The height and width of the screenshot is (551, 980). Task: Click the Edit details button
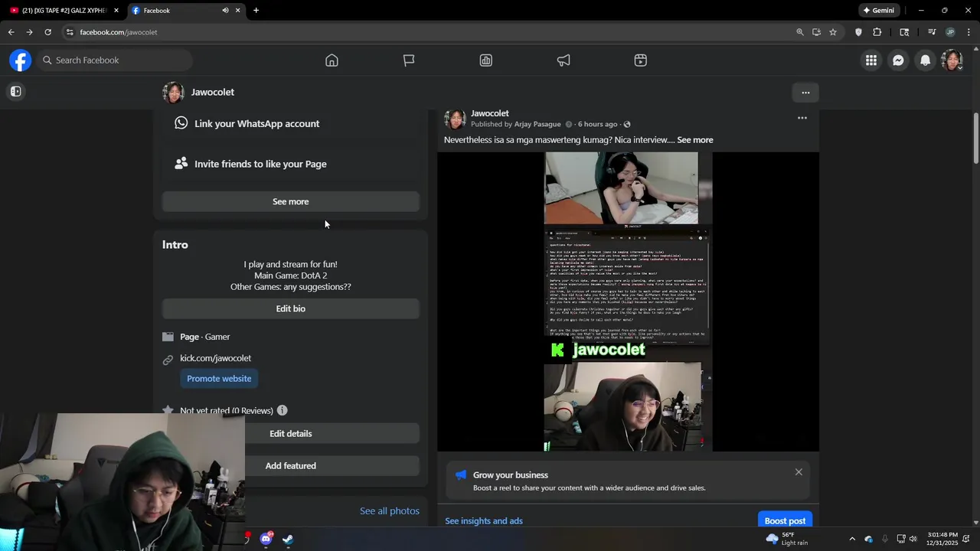[x=291, y=433]
